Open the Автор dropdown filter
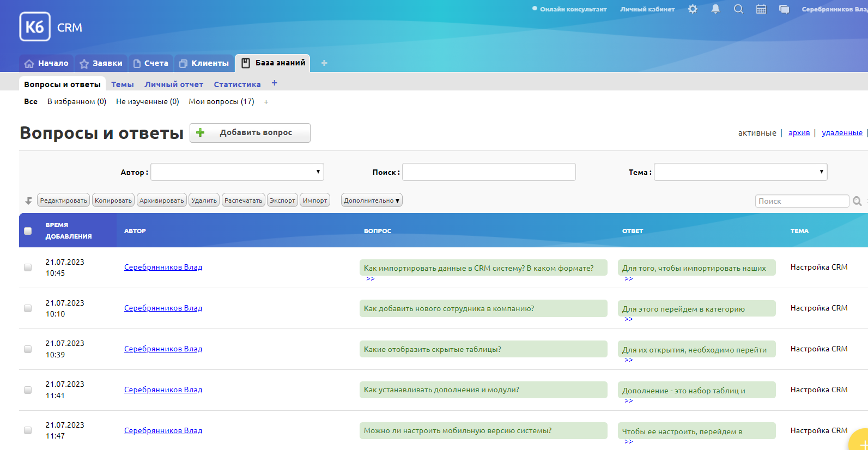 (x=237, y=172)
